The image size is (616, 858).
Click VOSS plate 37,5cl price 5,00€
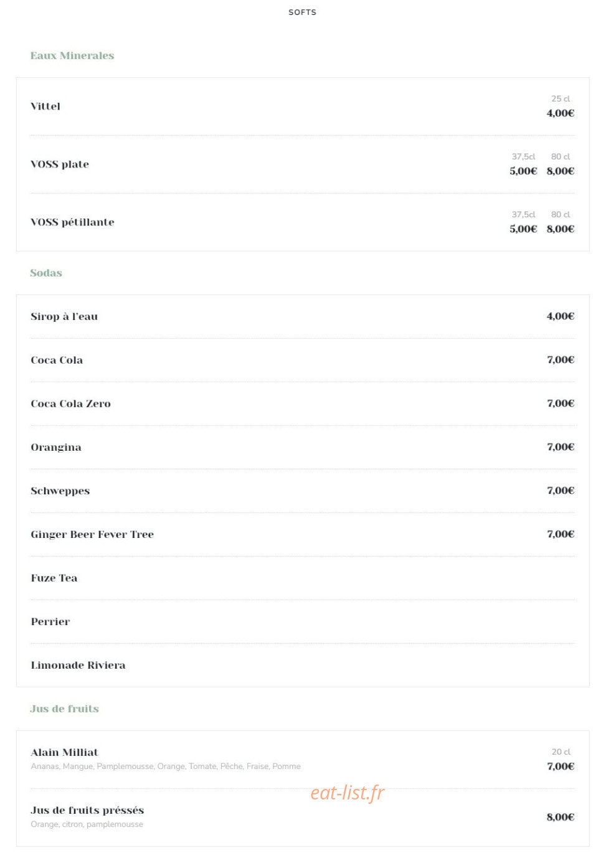tap(523, 171)
